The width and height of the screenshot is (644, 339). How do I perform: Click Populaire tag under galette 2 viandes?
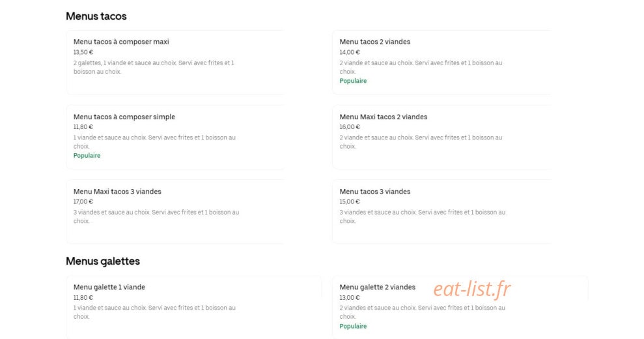click(353, 326)
